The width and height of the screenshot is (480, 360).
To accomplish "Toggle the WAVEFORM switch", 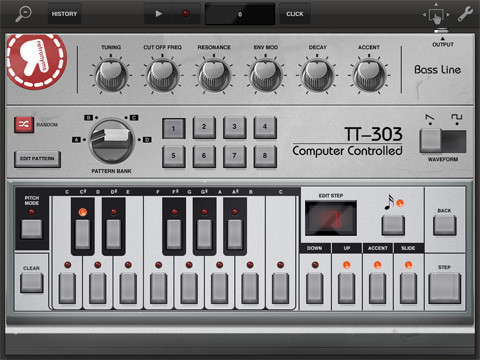I will point(443,141).
